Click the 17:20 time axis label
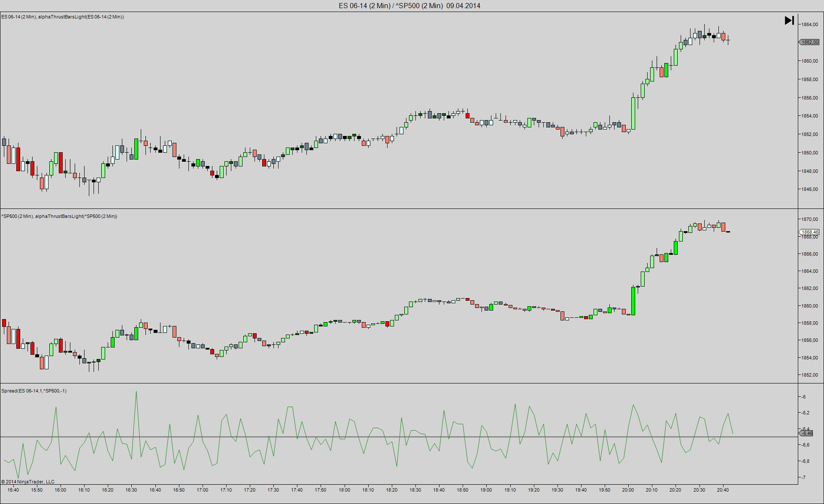 point(250,490)
